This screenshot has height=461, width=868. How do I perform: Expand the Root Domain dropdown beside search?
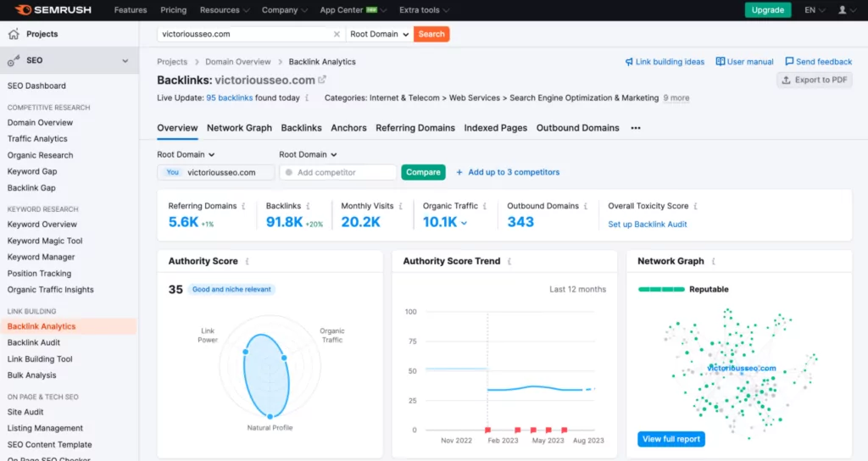pos(380,34)
